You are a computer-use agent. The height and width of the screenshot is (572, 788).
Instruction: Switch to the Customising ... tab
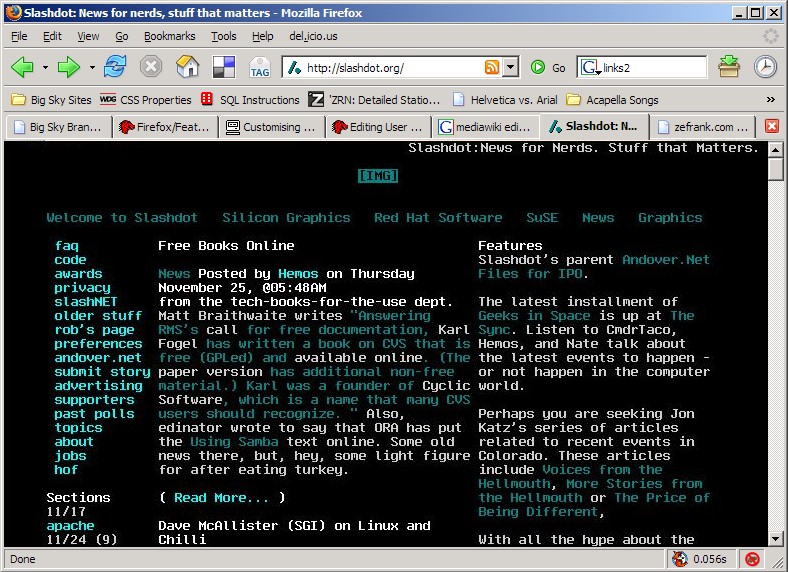point(271,127)
